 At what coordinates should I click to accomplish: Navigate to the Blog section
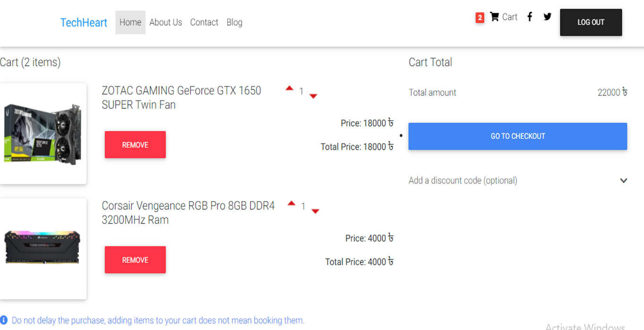(234, 22)
